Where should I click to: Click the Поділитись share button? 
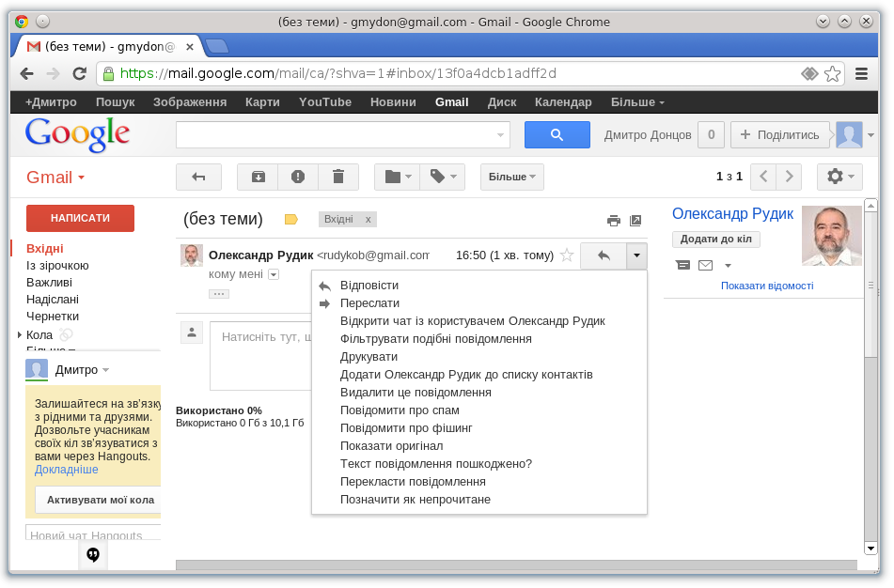(779, 135)
